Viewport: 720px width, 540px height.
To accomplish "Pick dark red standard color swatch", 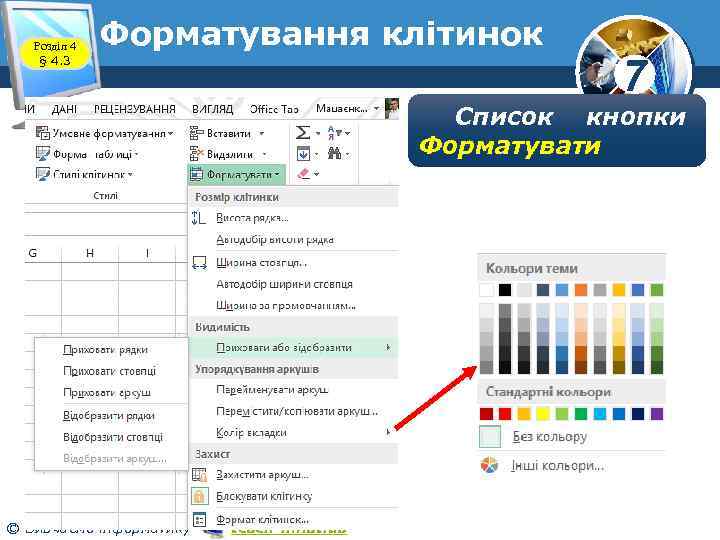I will tap(486, 414).
